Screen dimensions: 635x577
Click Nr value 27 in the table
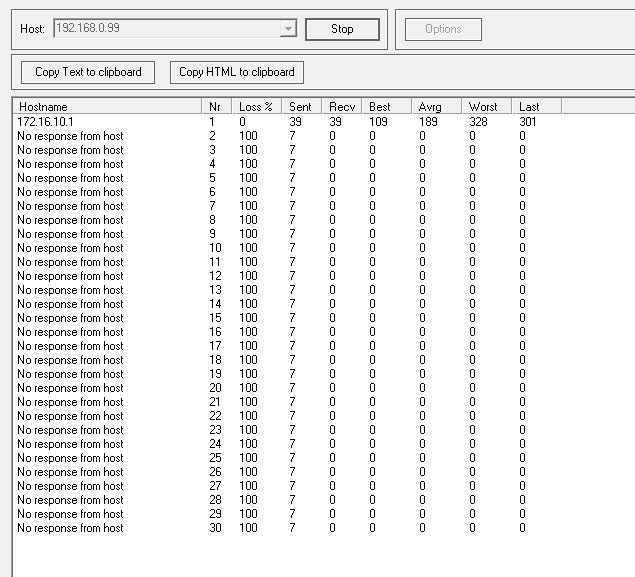click(x=215, y=486)
